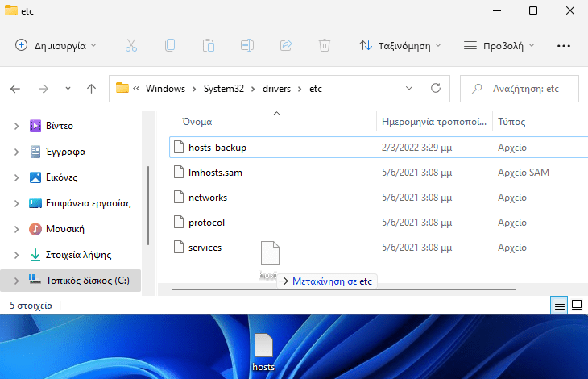This screenshot has width=588, height=379.
Task: Switch to large thumbnails view icon
Action: [x=577, y=306]
